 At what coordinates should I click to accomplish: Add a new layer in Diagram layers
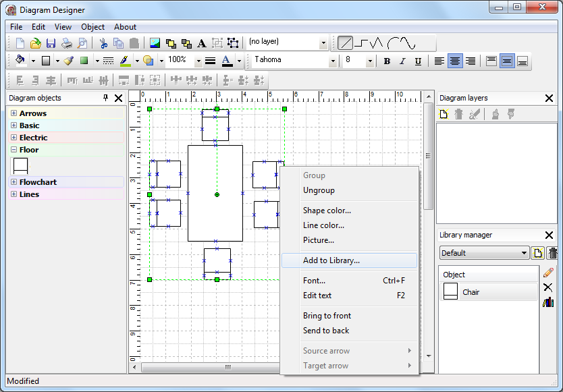444,114
